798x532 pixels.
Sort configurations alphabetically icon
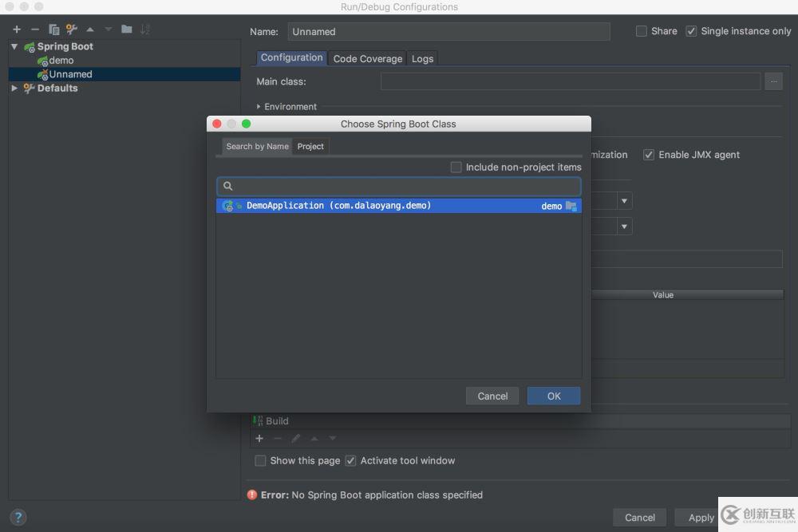pyautogui.click(x=145, y=29)
